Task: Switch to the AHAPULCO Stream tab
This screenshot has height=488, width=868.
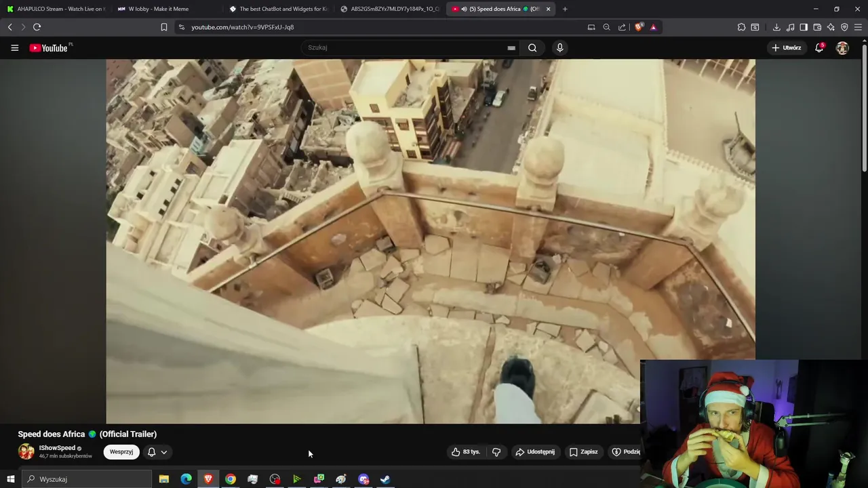Action: coord(56,9)
